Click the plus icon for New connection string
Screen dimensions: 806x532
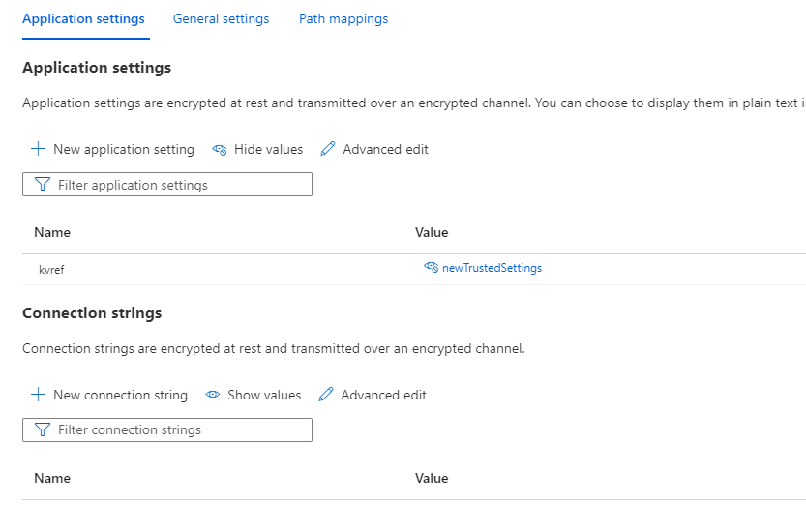(x=38, y=395)
